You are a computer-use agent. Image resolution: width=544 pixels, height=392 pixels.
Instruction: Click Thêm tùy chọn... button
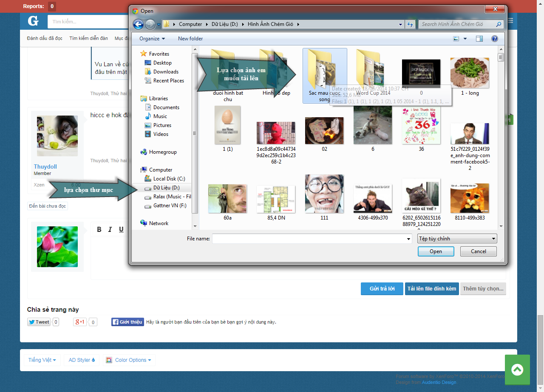(483, 289)
